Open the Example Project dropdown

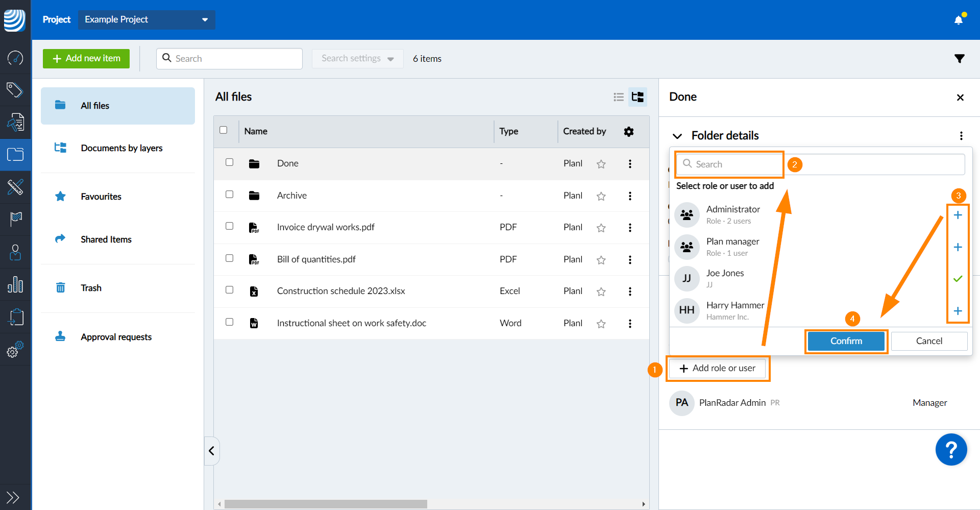pyautogui.click(x=146, y=20)
